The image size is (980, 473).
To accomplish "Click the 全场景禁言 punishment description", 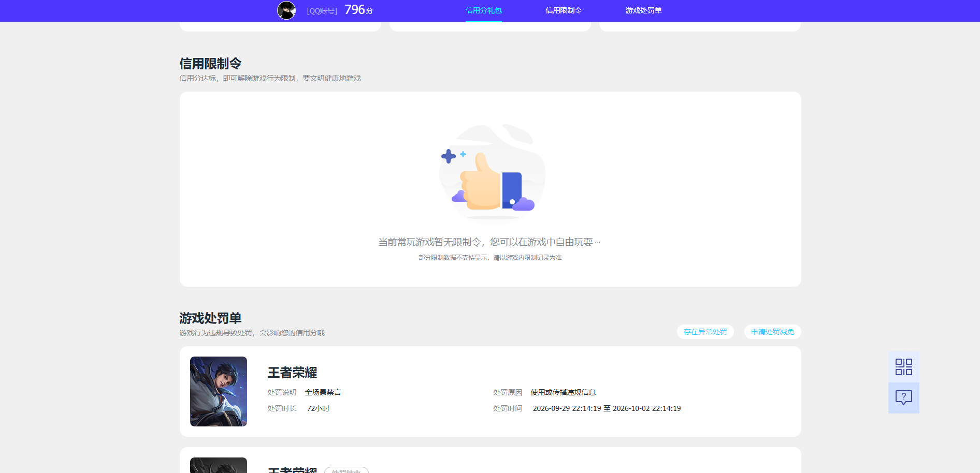I will pyautogui.click(x=323, y=392).
